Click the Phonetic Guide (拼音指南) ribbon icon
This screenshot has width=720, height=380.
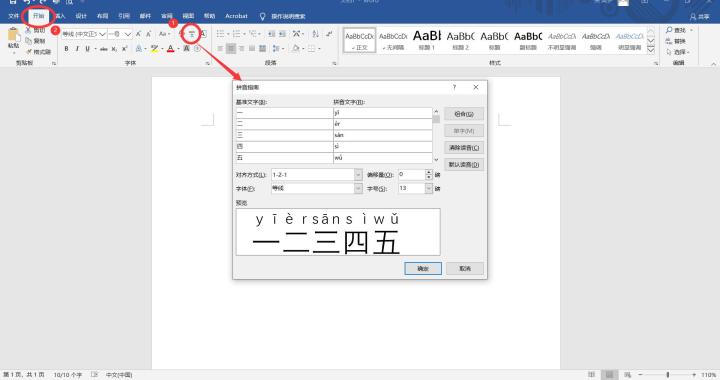(191, 34)
